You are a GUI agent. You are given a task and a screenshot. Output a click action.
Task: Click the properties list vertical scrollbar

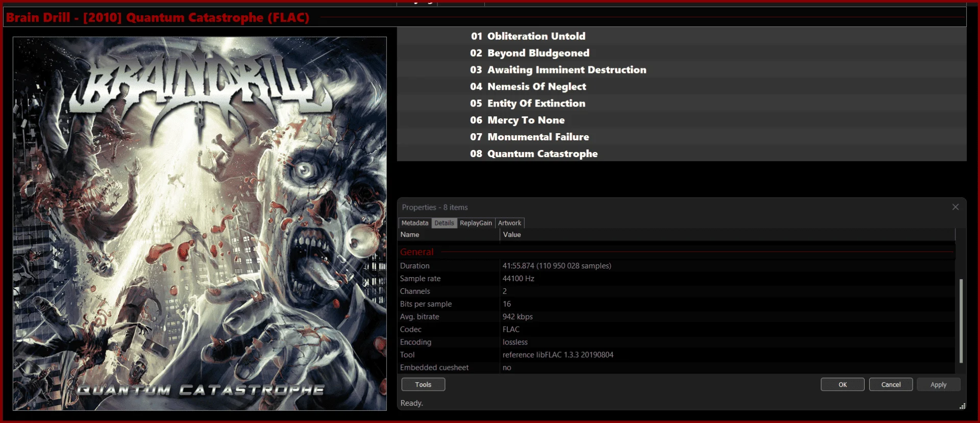(961, 320)
